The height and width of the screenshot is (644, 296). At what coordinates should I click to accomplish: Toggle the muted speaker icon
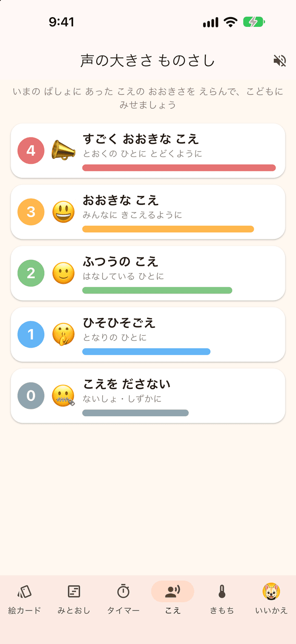pyautogui.click(x=280, y=61)
